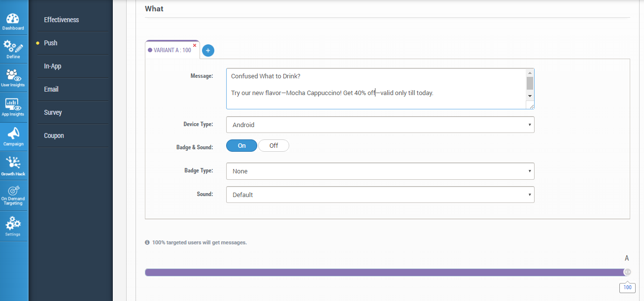Open the Effectiveness menu item
644x301 pixels.
pyautogui.click(x=62, y=20)
